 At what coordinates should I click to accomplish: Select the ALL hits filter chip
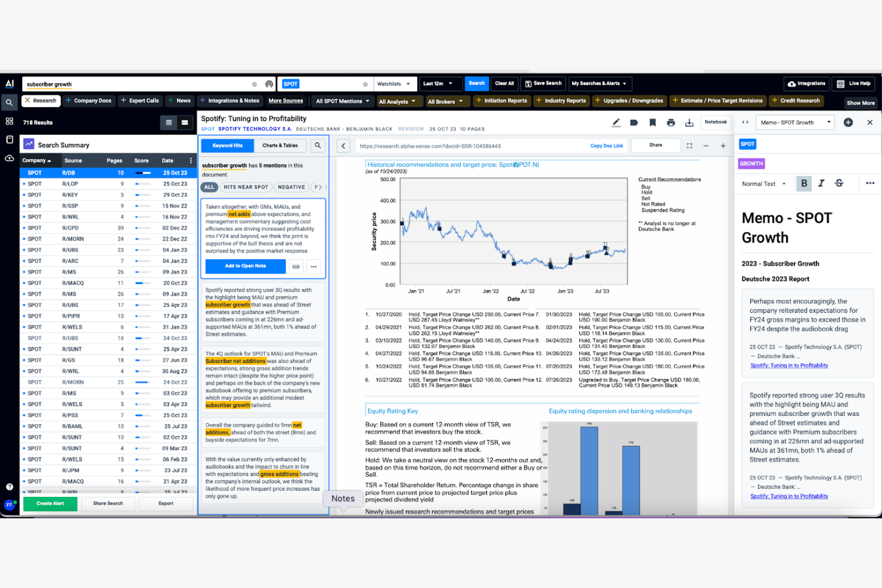pyautogui.click(x=209, y=187)
